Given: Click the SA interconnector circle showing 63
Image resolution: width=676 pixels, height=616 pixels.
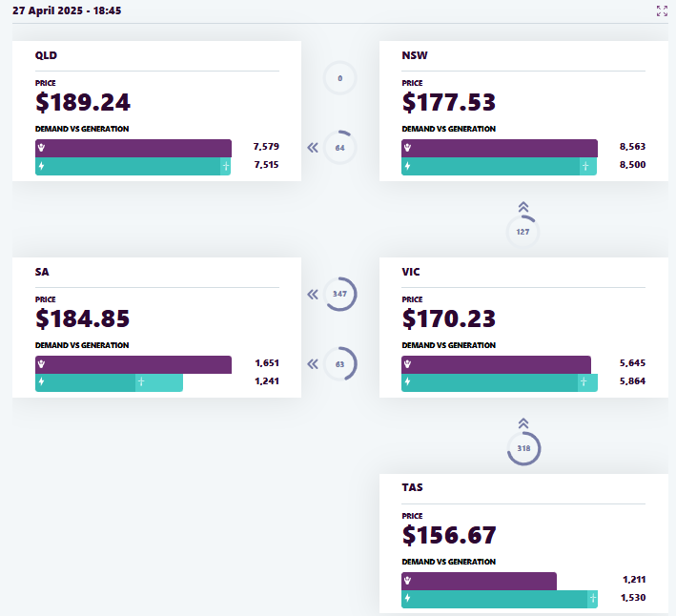Looking at the screenshot, I should [340, 364].
